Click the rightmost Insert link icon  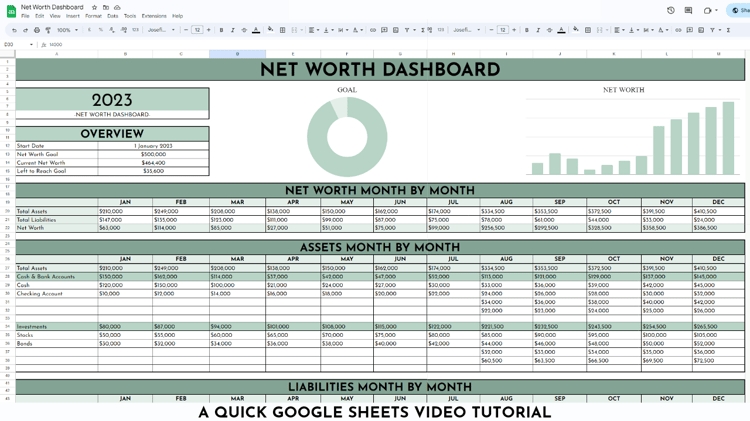point(678,30)
